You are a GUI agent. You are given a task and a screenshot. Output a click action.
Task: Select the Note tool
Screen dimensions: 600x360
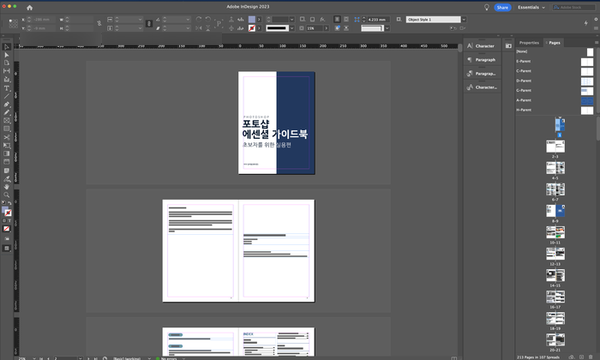click(7, 170)
